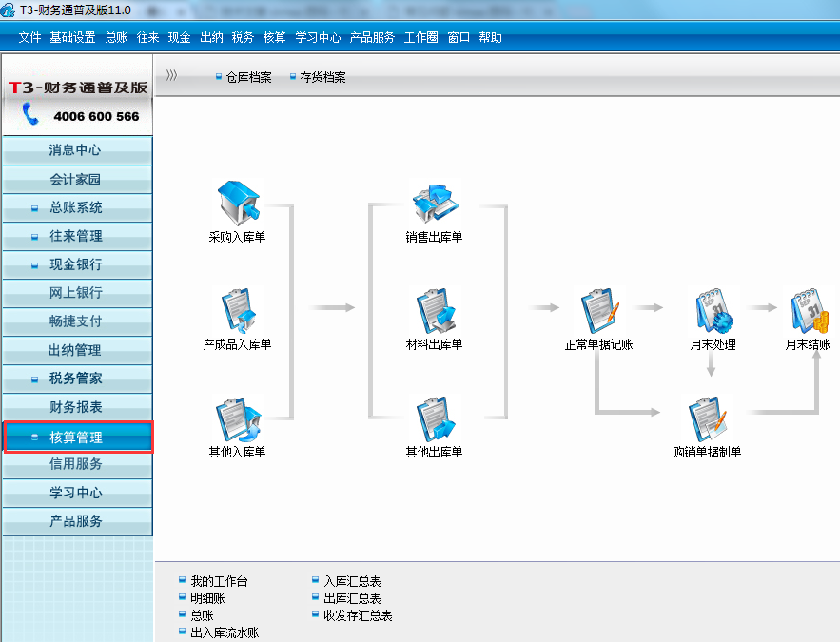Image resolution: width=840 pixels, height=642 pixels.
Task: Open the 核算 menu in menu bar
Action: coord(274,38)
